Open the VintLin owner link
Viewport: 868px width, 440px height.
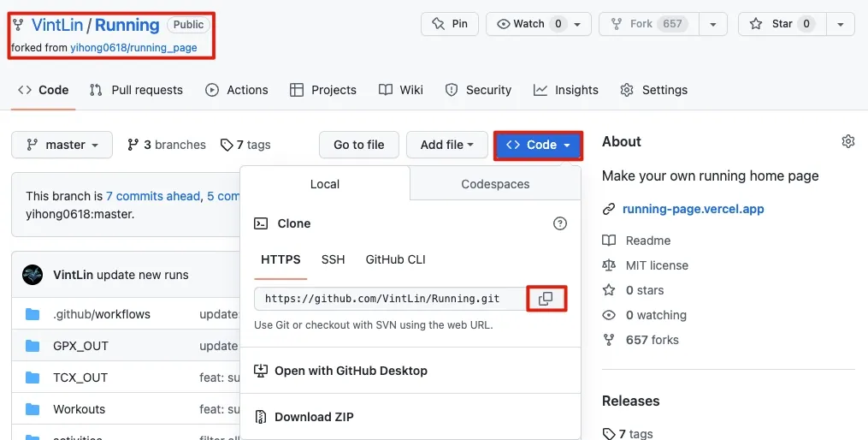pyautogui.click(x=57, y=24)
